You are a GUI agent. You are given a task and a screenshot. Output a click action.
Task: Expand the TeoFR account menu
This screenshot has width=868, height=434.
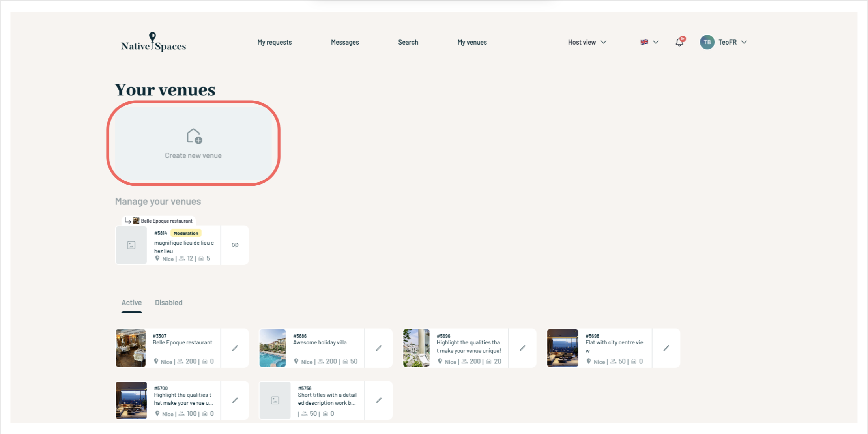733,42
